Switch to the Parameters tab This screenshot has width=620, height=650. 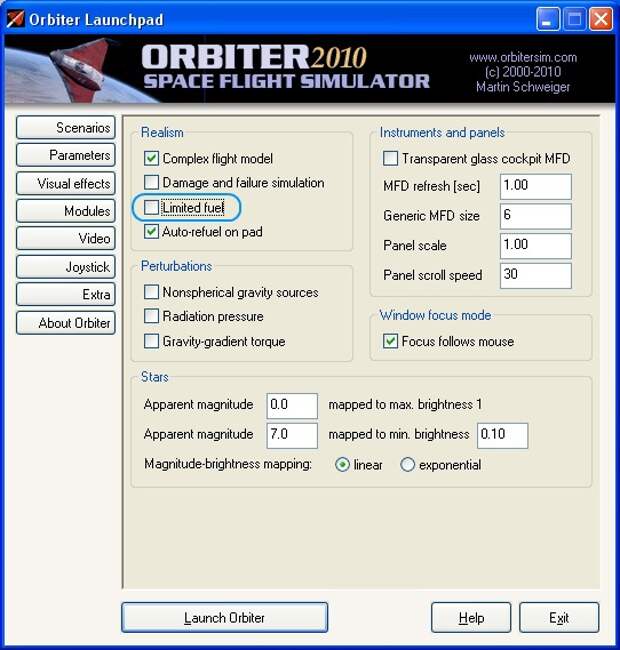point(66,155)
